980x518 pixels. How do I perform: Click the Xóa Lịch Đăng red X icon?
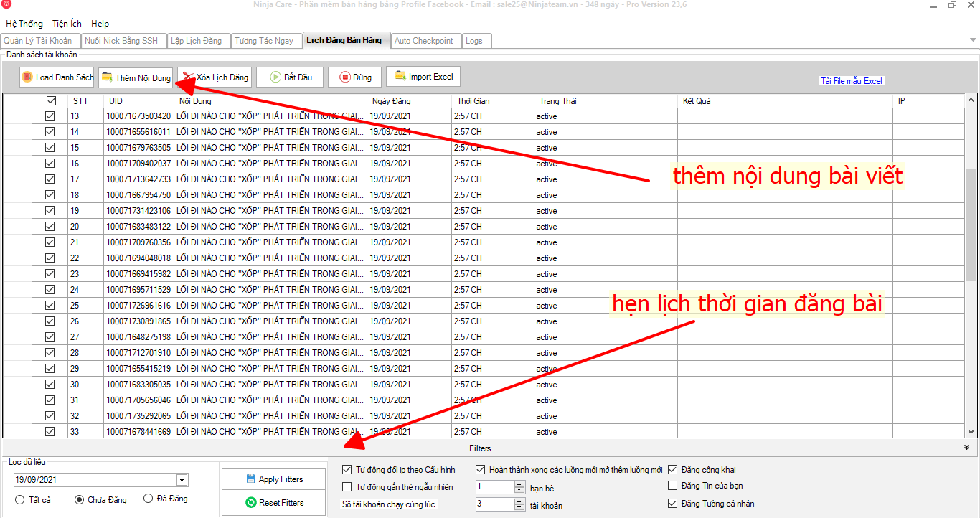(187, 77)
